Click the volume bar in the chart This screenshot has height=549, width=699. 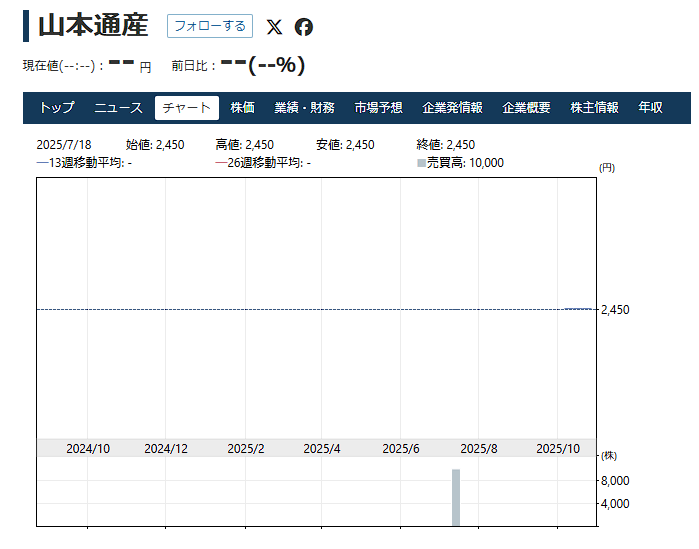click(x=456, y=497)
